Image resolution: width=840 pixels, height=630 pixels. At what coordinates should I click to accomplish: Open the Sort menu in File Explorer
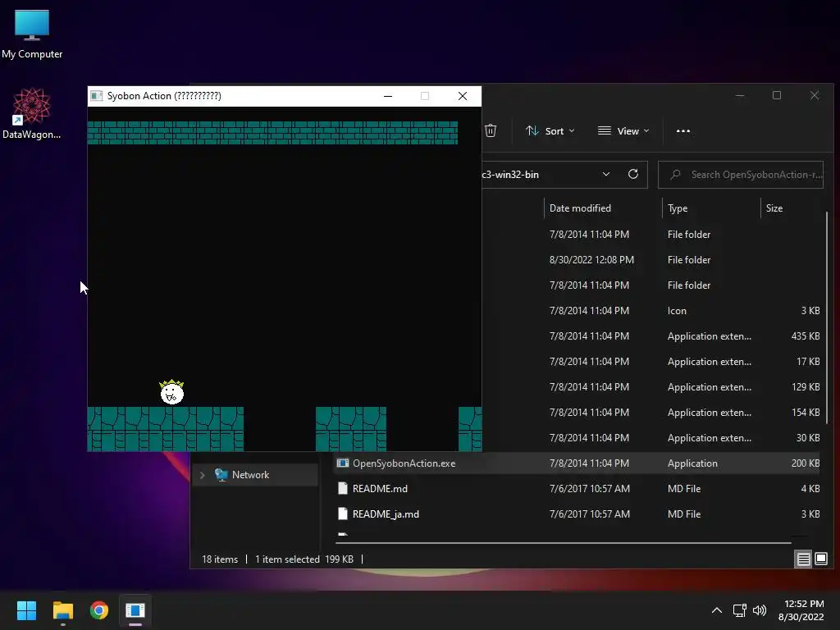550,130
